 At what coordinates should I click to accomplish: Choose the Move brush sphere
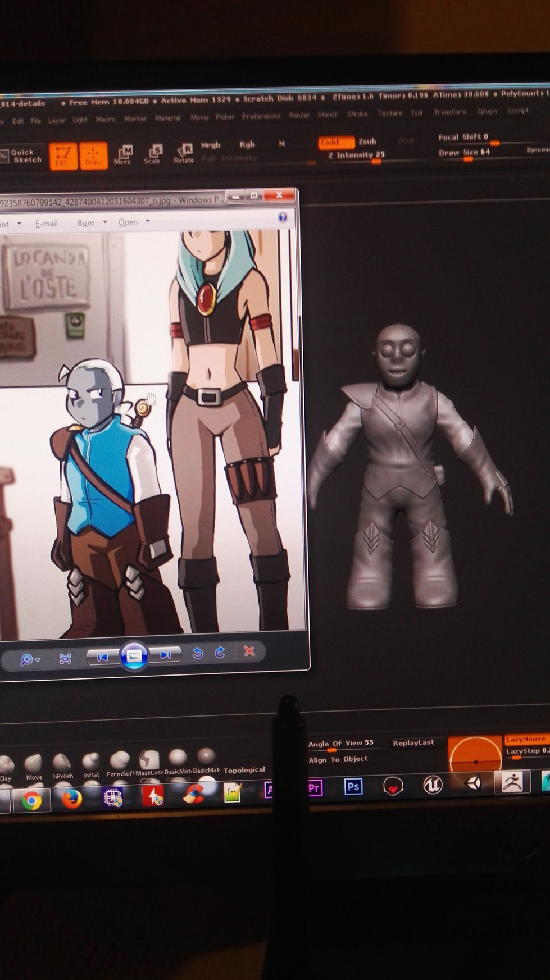coord(34,766)
